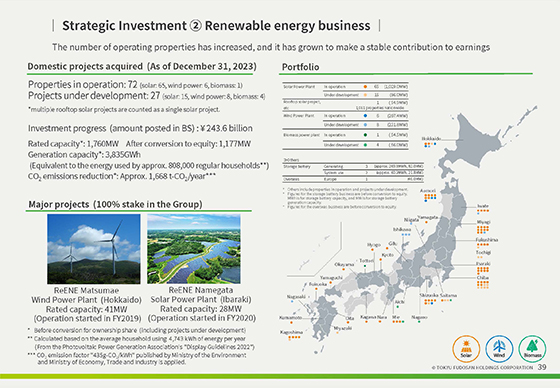The height and width of the screenshot is (388, 560).
Task: Click the orange dot for solar in operation
Action: click(x=365, y=87)
